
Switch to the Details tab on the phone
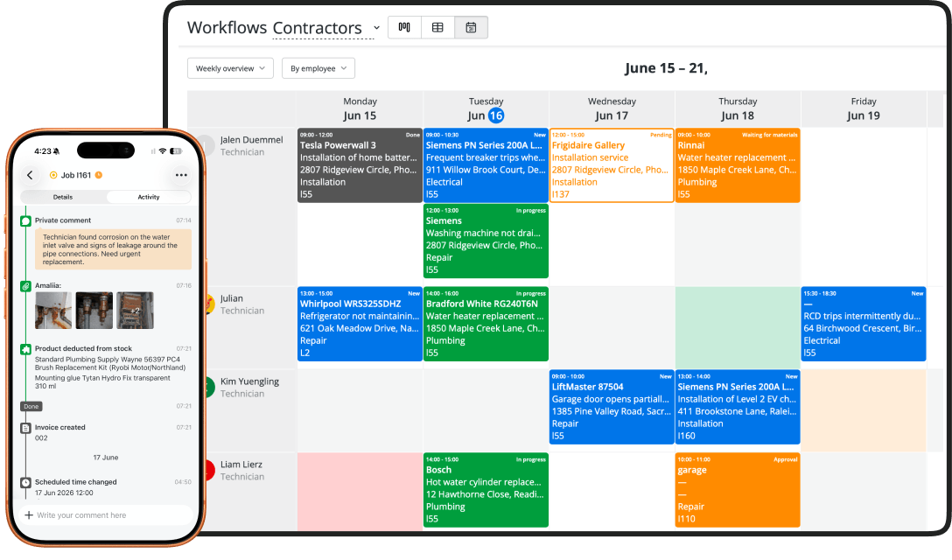coord(63,197)
